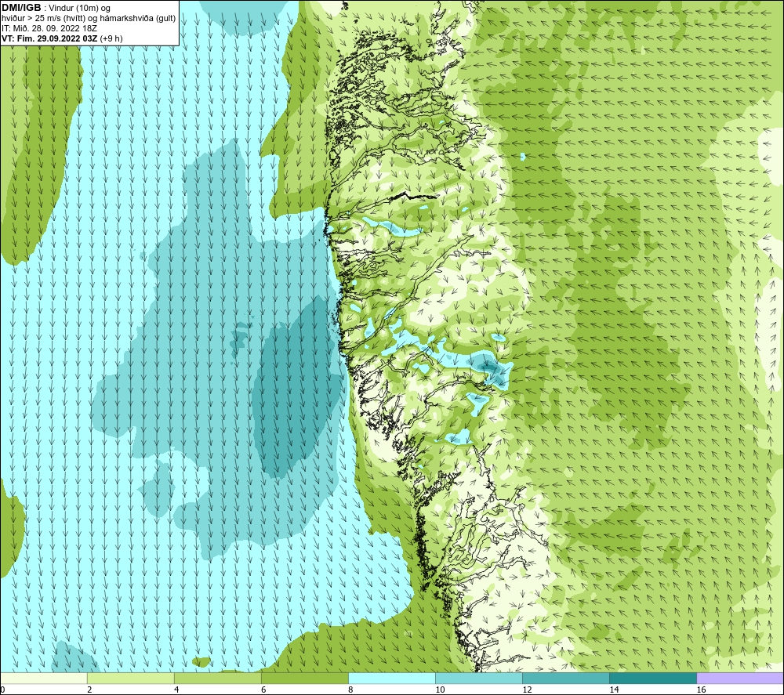Click the legend scale label '14'
This screenshot has width=784, height=695.
click(614, 690)
